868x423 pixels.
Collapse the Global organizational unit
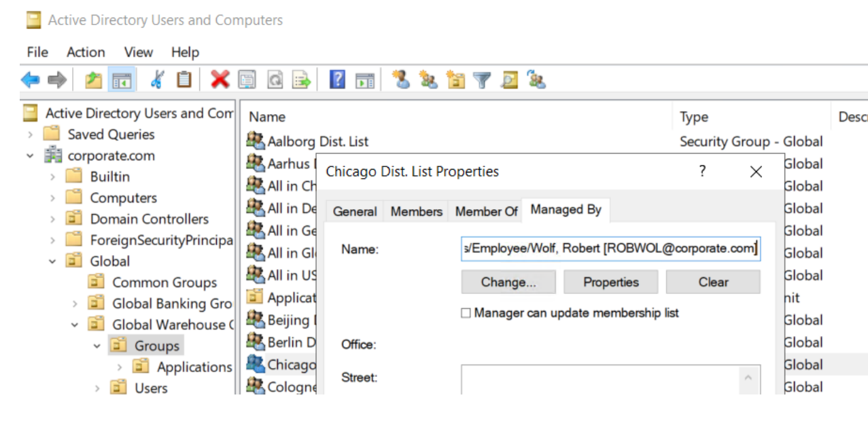(x=53, y=261)
